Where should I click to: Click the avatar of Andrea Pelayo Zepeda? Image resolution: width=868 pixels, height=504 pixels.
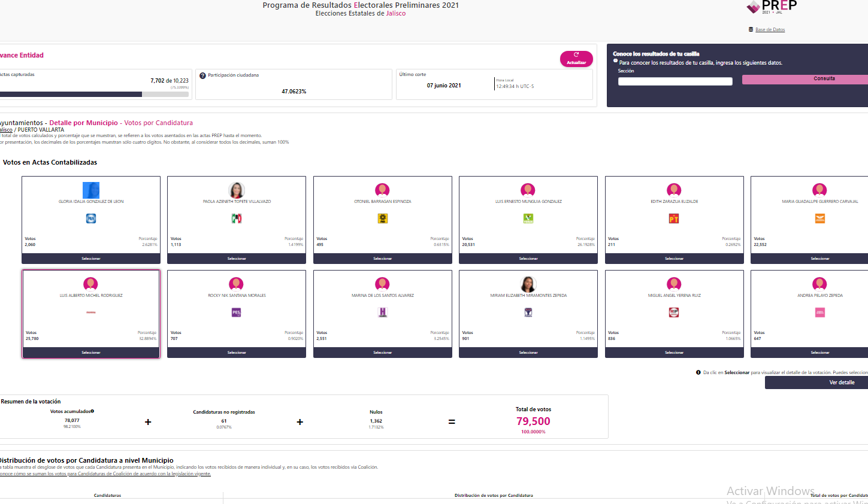pos(819,284)
